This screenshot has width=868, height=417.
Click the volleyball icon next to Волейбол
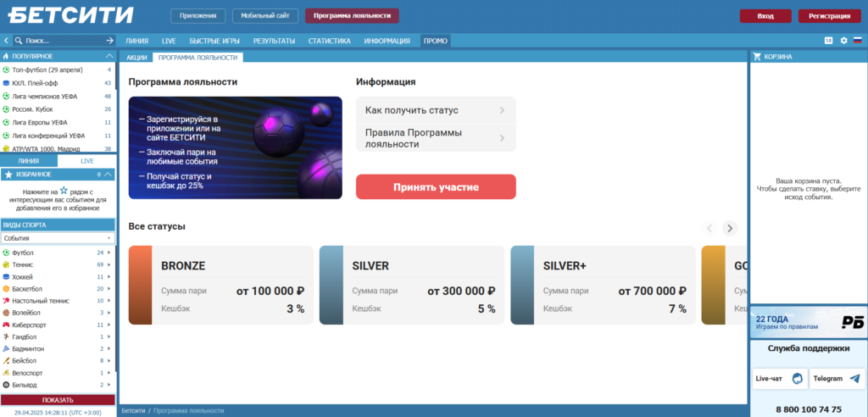(x=6, y=313)
